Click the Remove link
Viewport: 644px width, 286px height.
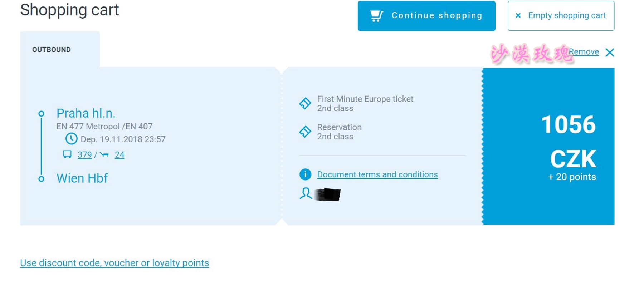point(584,52)
